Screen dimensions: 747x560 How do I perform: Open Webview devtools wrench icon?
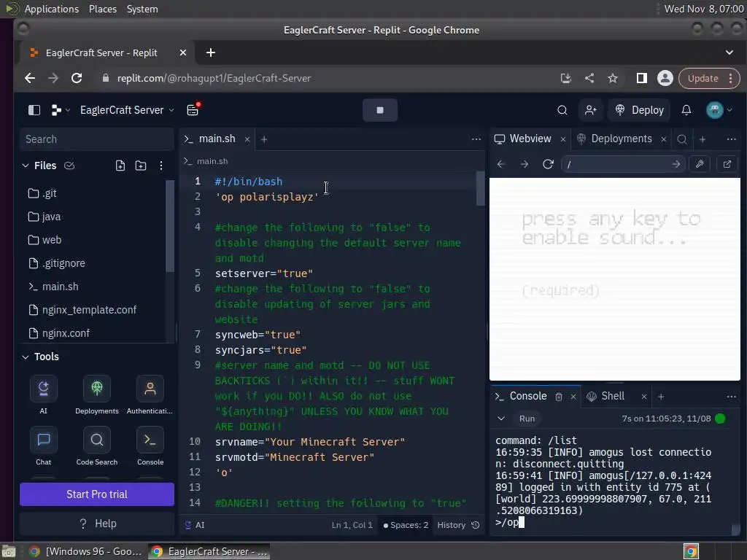click(x=700, y=164)
